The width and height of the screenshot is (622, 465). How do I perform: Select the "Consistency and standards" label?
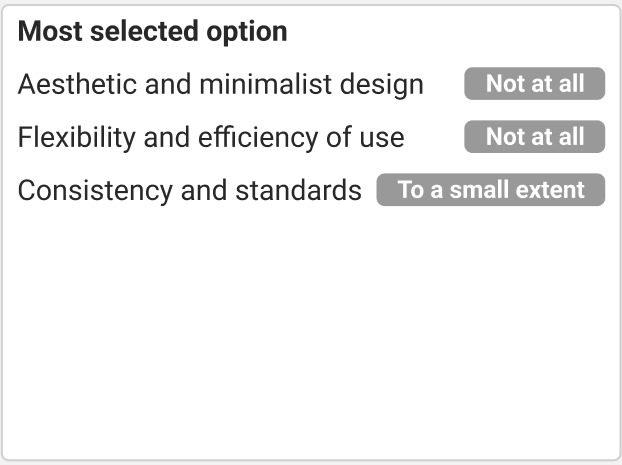[189, 190]
